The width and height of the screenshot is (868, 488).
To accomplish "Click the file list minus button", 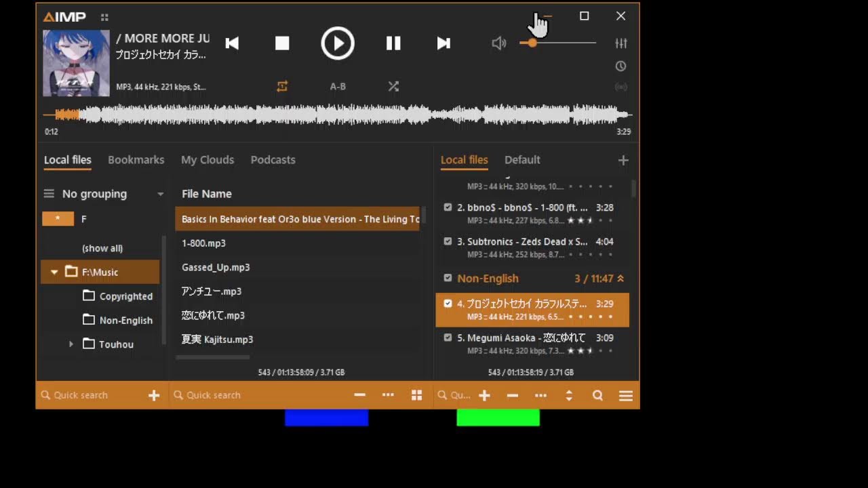I will [x=359, y=395].
